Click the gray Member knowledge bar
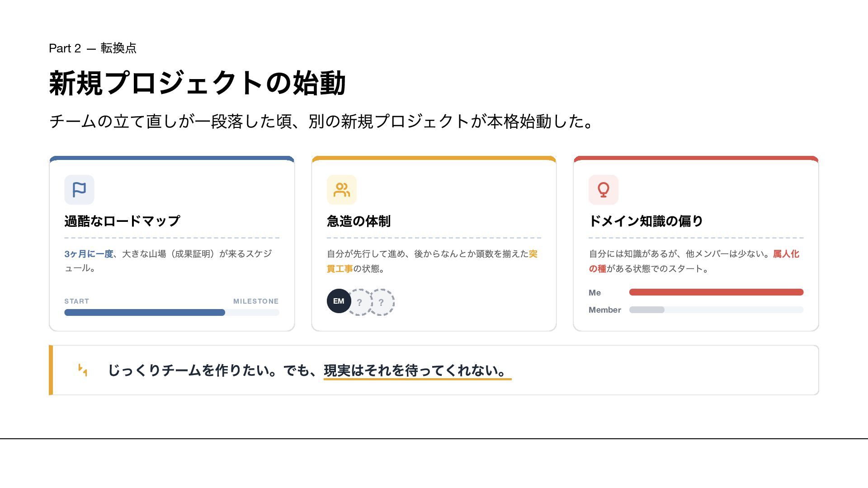This screenshot has width=868, height=488. [x=647, y=310]
